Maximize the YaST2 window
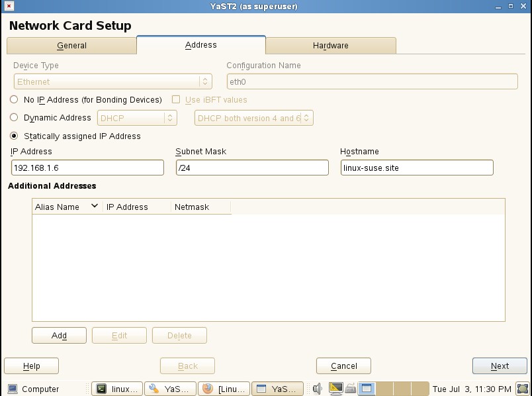 [511, 6]
